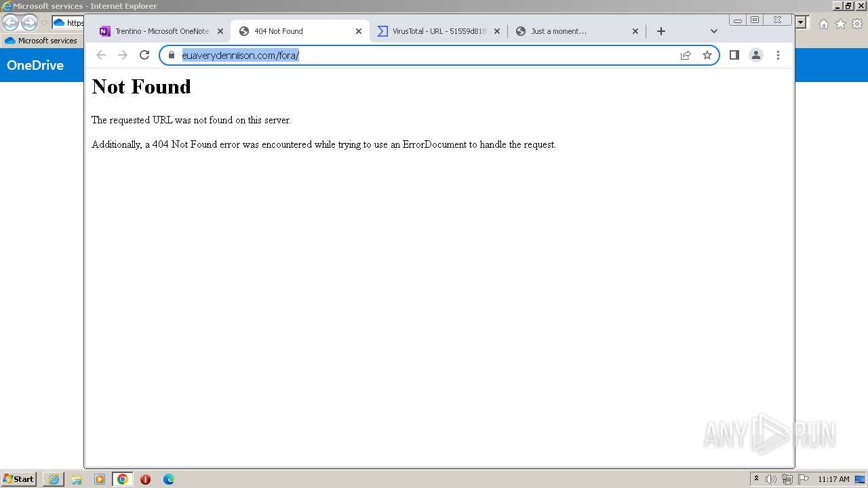Open Microsoft Edge from taskbar
868x488 pixels.
(169, 479)
